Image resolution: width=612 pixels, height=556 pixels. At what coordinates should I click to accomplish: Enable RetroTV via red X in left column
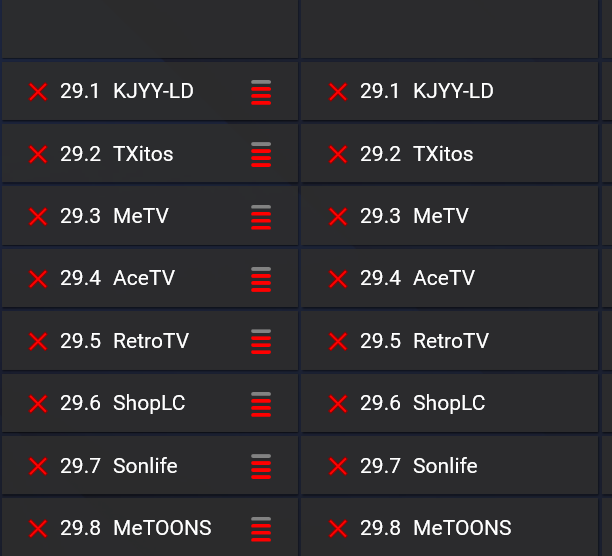38,342
